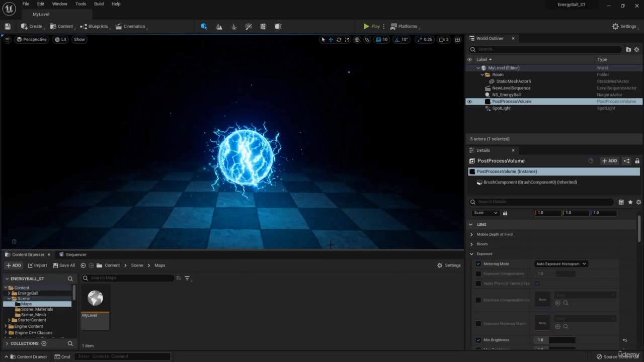The image size is (644, 362).
Task: Click the Save current level icon
Action: click(8, 26)
